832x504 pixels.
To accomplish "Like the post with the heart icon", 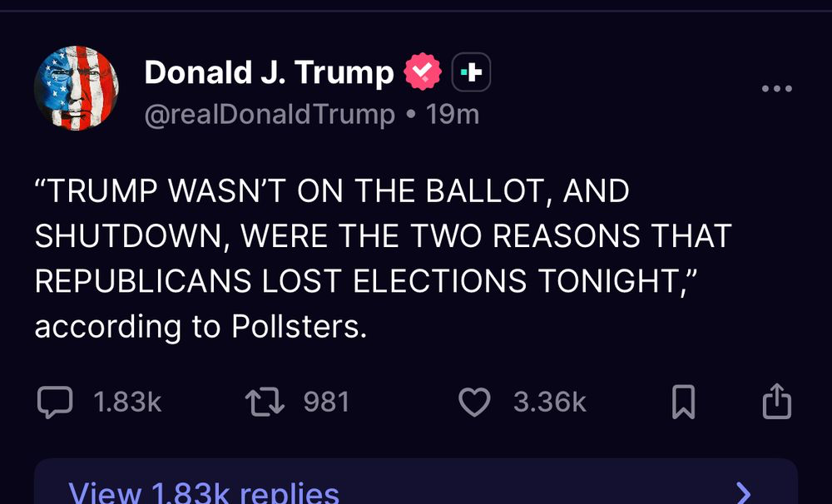I will [x=475, y=403].
